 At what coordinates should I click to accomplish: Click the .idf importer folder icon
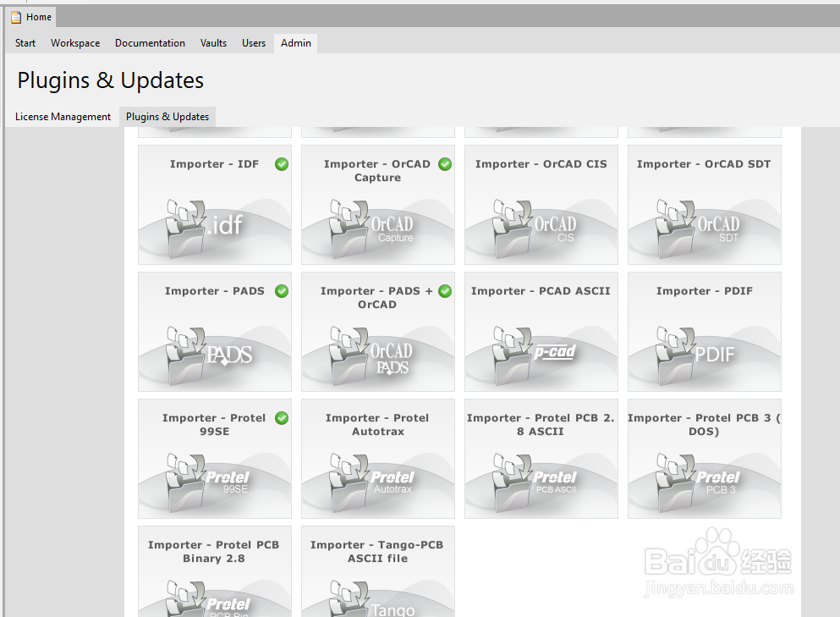tap(205, 228)
